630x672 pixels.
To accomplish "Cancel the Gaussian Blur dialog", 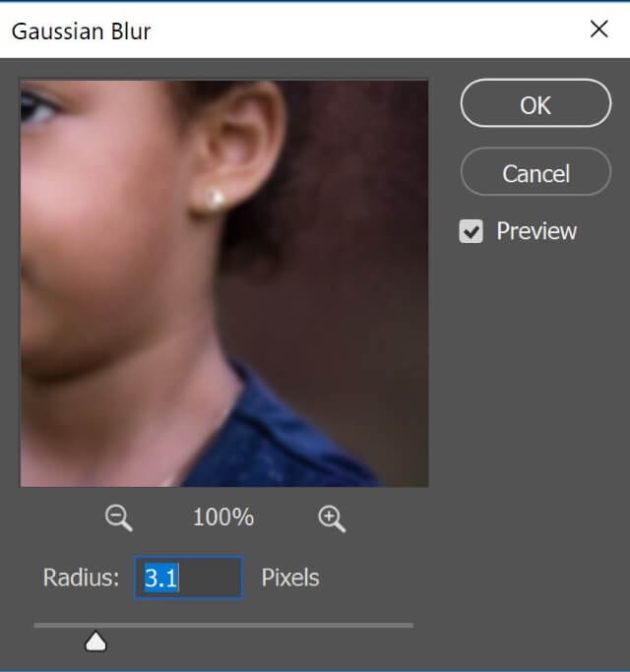I will click(x=535, y=172).
